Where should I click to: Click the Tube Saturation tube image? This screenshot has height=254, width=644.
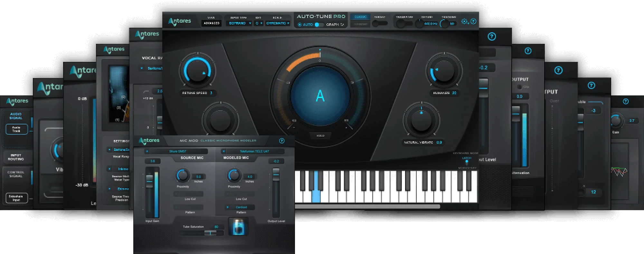[238, 226]
